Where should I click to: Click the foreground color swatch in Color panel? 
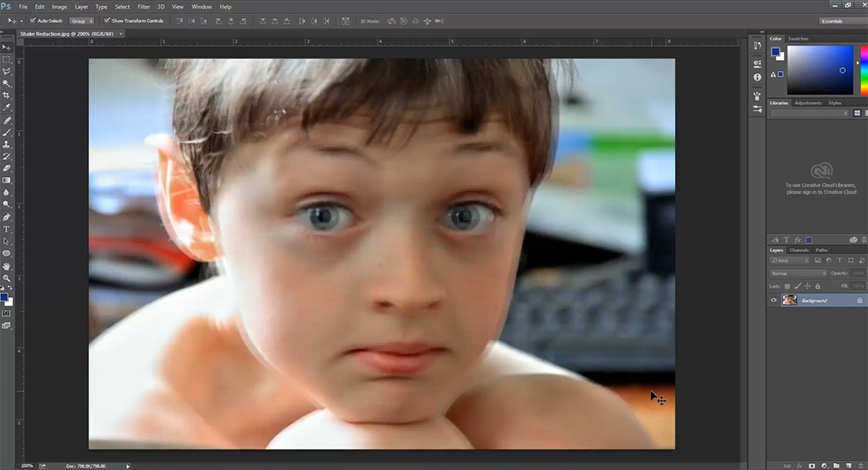tap(776, 51)
